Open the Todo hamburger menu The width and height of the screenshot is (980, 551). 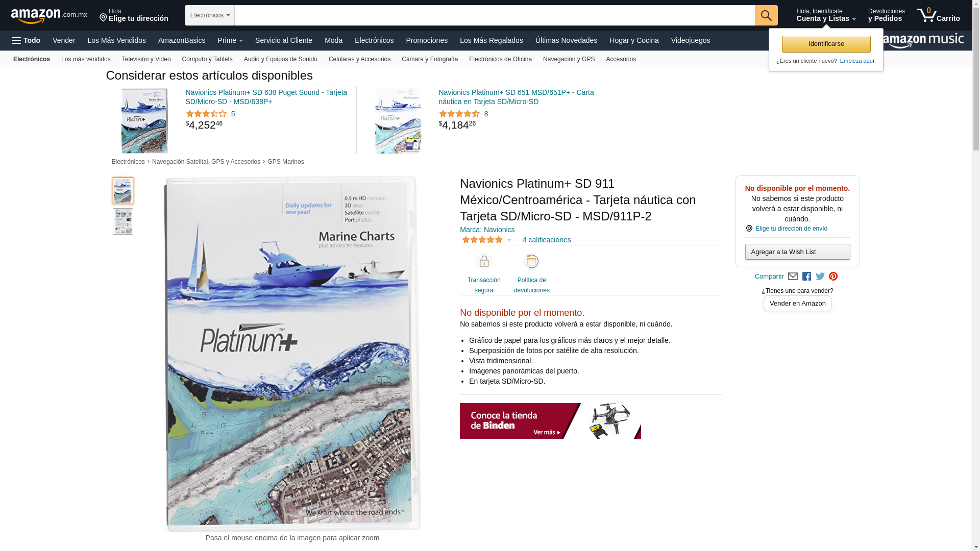27,40
